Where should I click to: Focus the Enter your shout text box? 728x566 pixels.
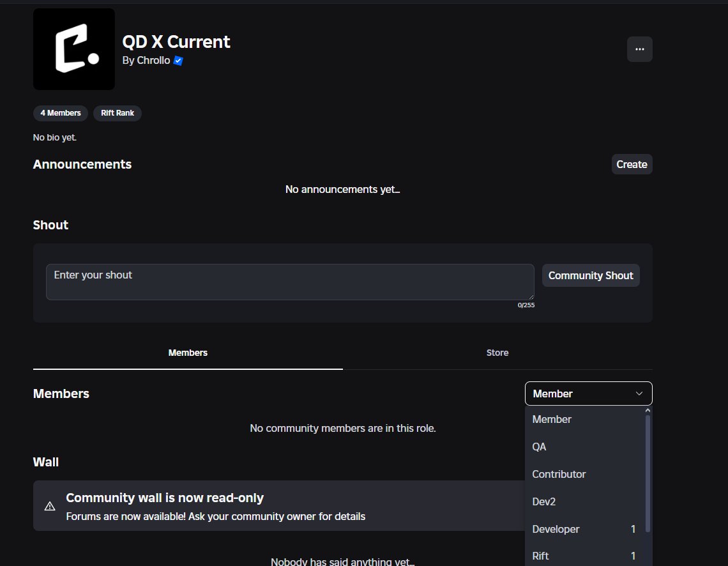tap(290, 282)
